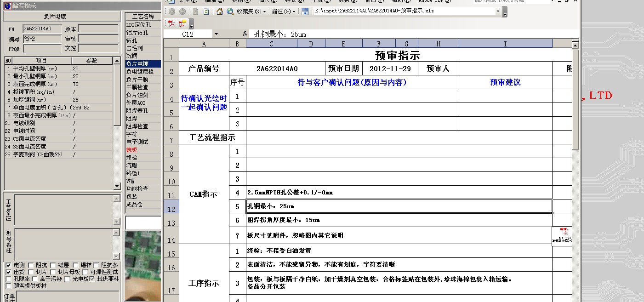
Task: Open the Name Box C12 dropdown arrow
Action: point(216,34)
